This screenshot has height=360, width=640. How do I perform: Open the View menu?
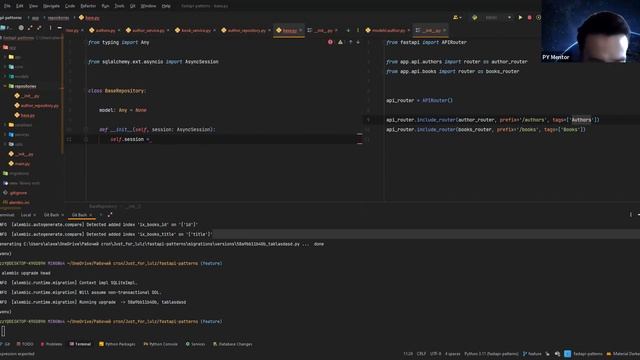tap(33, 6)
